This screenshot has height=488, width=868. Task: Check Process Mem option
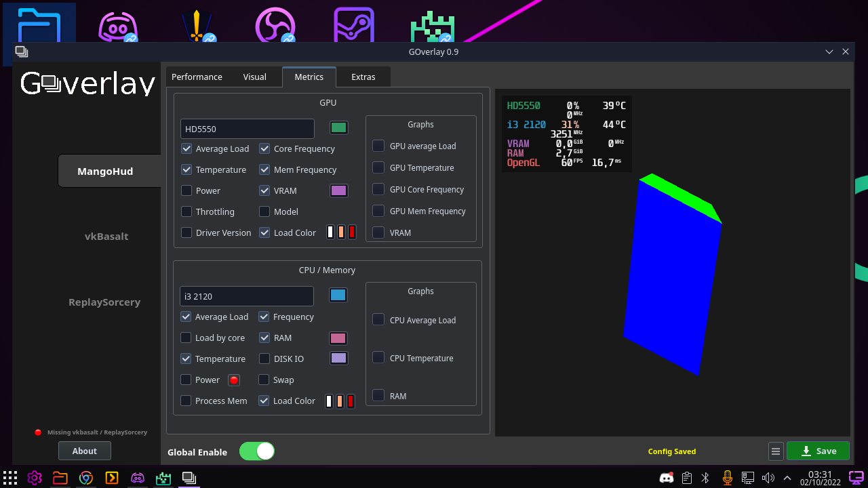186,401
